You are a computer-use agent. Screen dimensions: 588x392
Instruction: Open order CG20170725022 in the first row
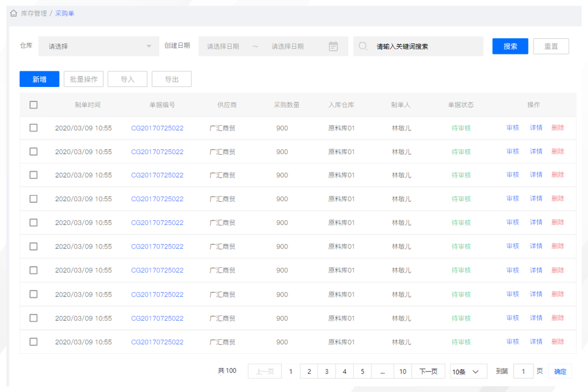[x=157, y=128]
